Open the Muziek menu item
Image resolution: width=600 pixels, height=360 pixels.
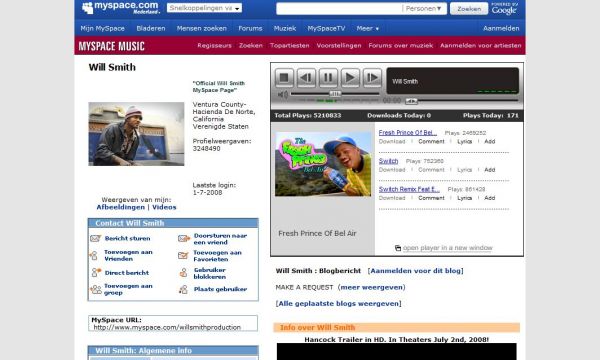coord(285,28)
